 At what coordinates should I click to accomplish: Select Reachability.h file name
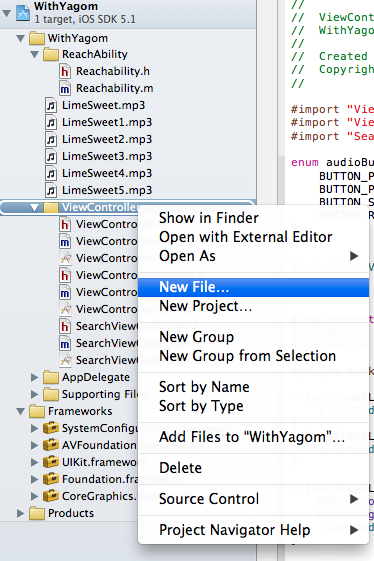pos(113,72)
